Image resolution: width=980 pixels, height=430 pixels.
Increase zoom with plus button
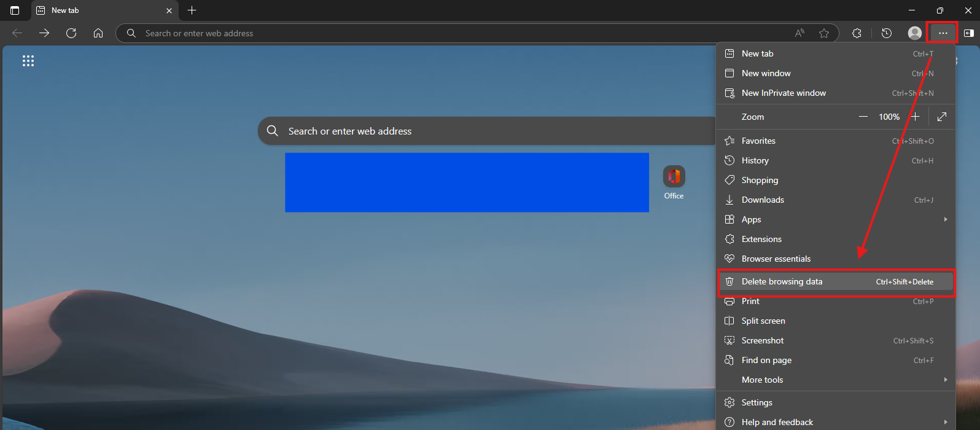point(915,117)
